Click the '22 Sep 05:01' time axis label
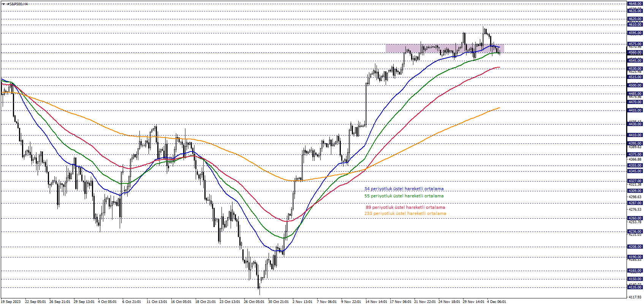The height and width of the screenshot is (306, 644). click(x=35, y=302)
